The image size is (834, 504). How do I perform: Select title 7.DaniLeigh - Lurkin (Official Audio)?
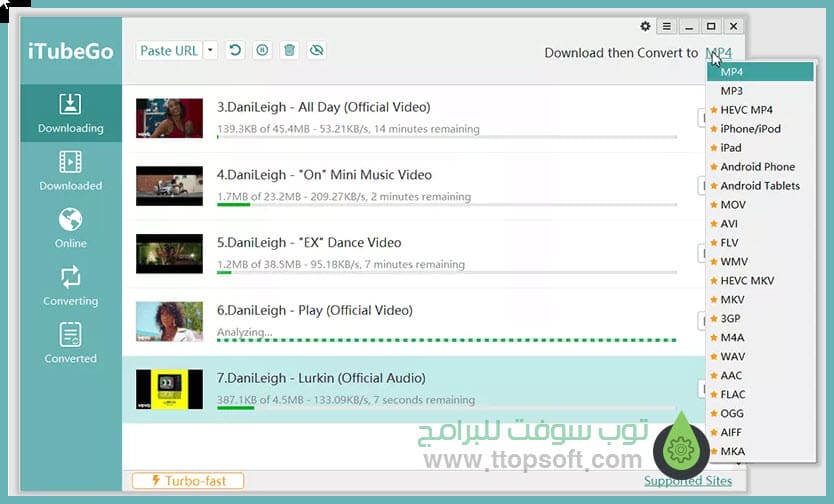point(321,378)
